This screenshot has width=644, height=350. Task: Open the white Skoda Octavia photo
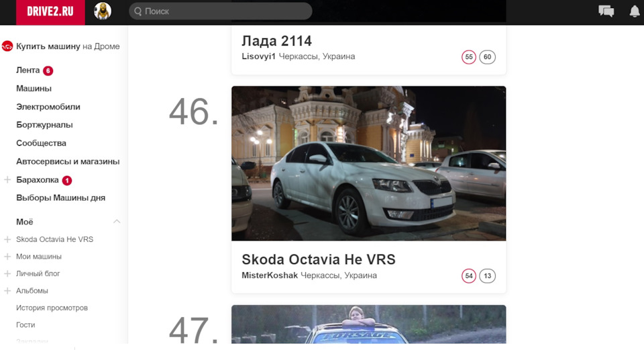tap(368, 163)
